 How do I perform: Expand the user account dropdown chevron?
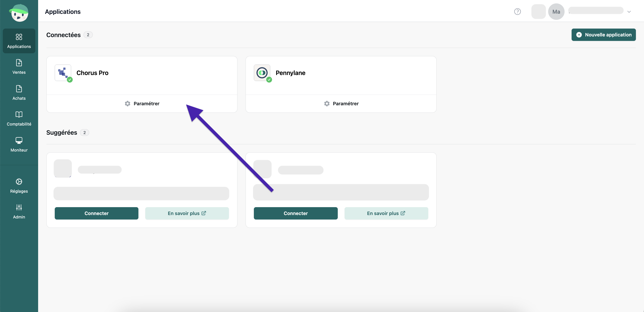tap(629, 12)
